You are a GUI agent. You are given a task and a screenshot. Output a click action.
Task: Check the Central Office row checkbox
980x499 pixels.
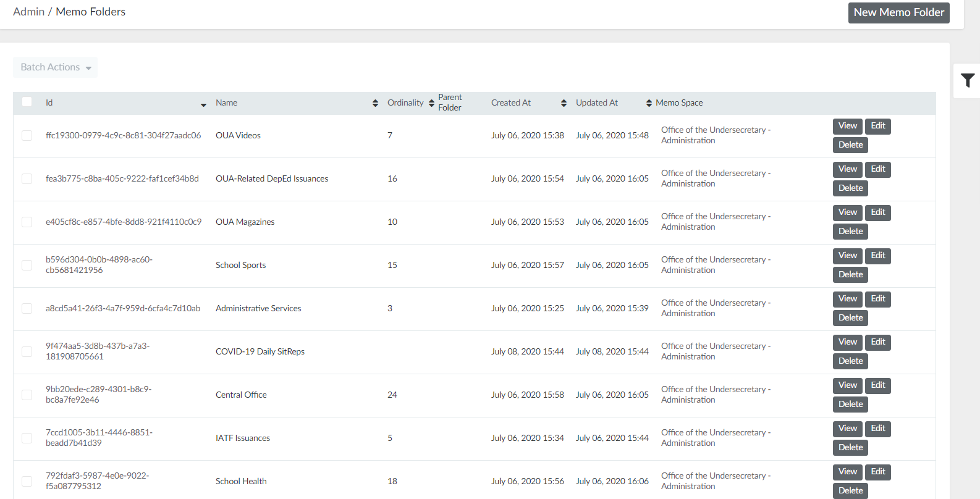tap(27, 395)
